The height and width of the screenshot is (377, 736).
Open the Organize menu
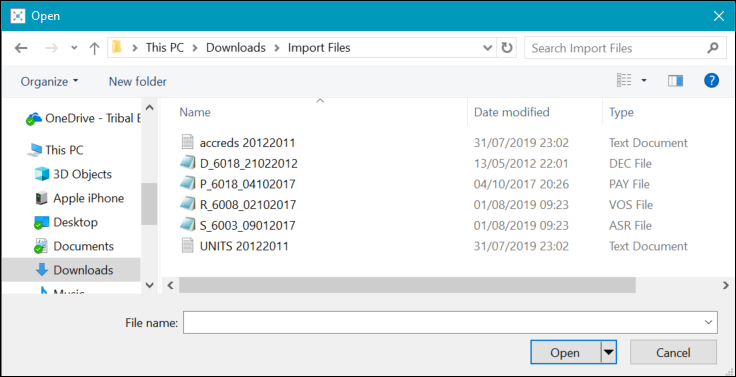49,81
